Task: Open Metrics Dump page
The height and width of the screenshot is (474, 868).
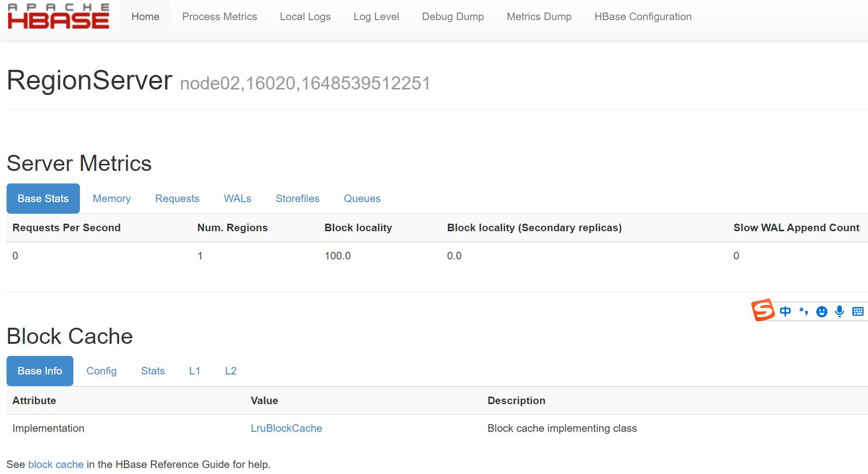Action: (539, 17)
